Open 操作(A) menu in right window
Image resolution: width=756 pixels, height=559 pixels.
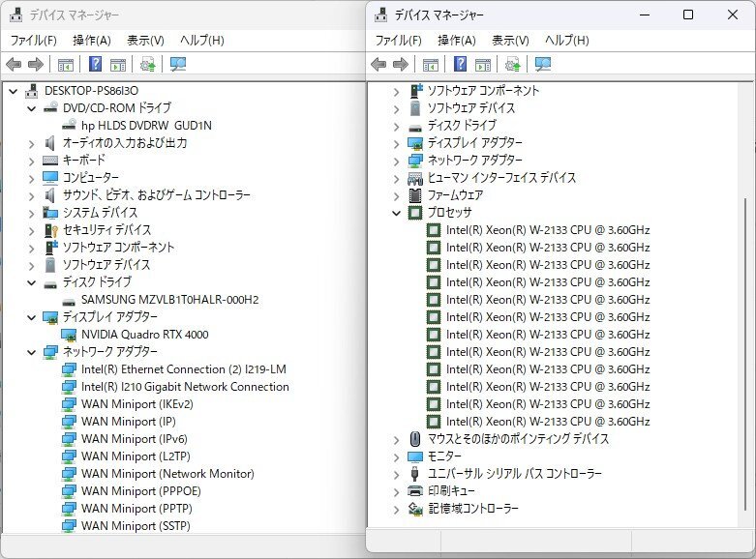click(457, 41)
